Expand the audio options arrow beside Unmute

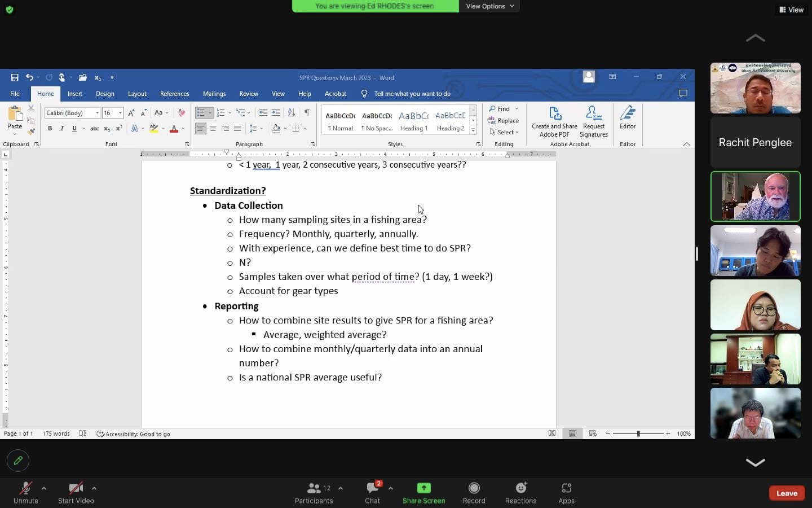[x=44, y=488]
